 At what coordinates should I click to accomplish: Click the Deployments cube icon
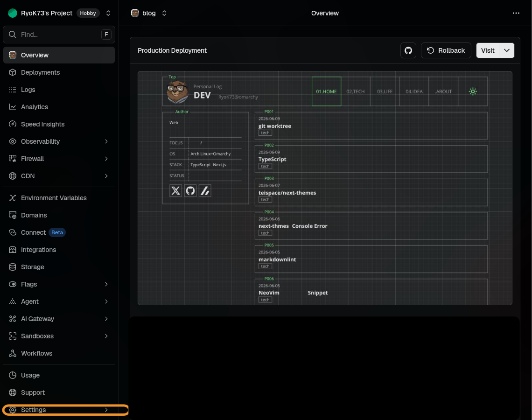(x=13, y=72)
